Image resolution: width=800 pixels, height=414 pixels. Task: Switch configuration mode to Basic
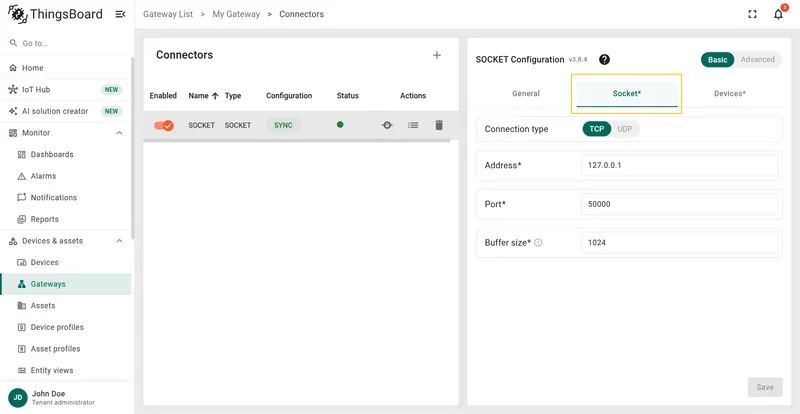[x=717, y=60]
